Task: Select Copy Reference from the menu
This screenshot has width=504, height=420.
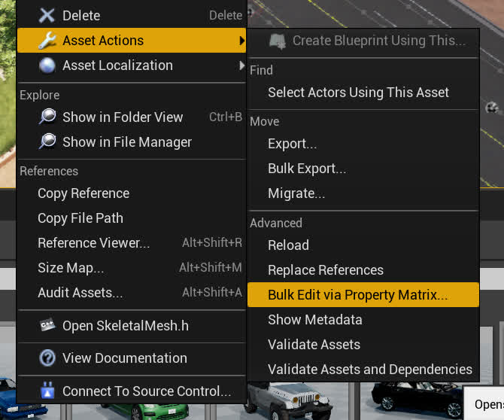Action: click(x=83, y=193)
